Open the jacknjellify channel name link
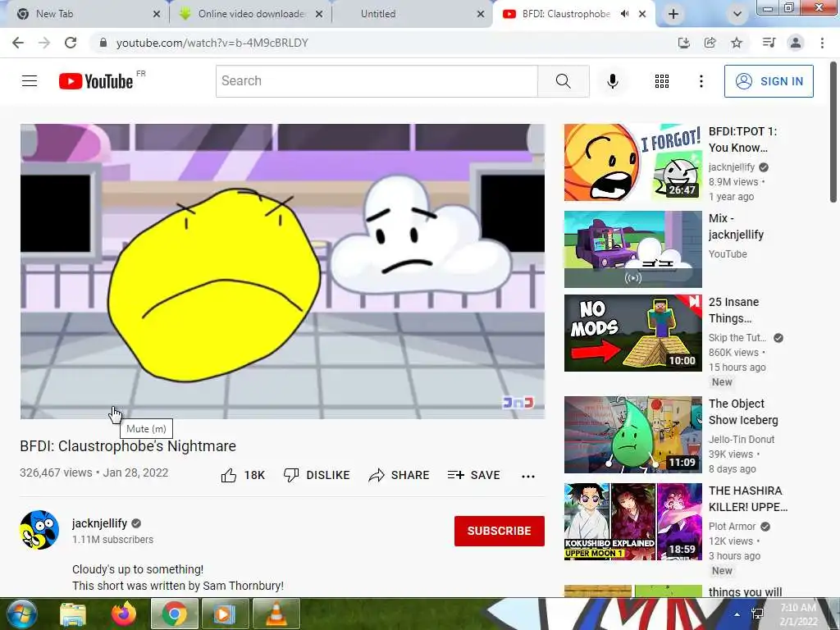 pyautogui.click(x=99, y=523)
